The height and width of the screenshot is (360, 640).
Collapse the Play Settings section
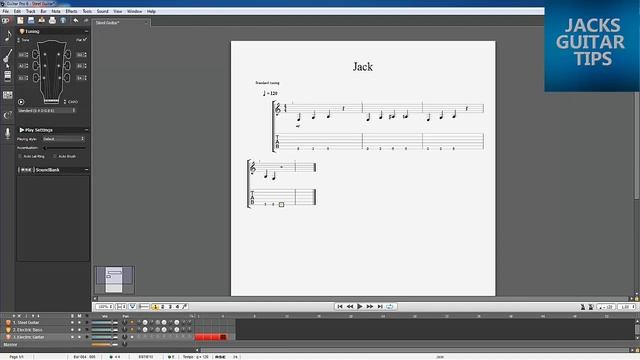coord(86,130)
